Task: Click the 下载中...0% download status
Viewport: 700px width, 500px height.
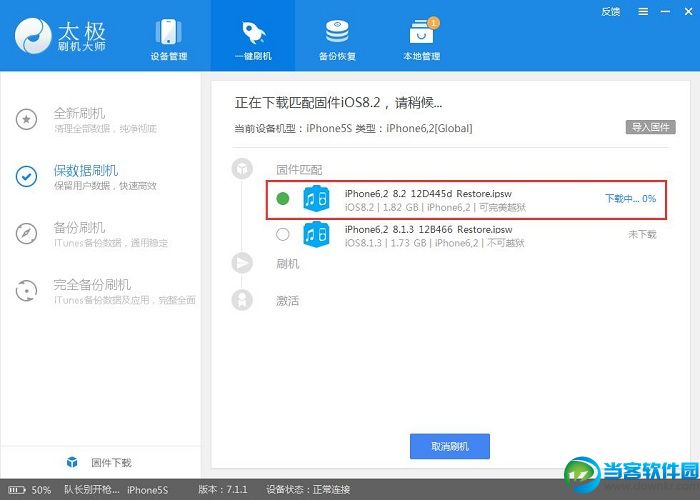Action: tap(630, 198)
